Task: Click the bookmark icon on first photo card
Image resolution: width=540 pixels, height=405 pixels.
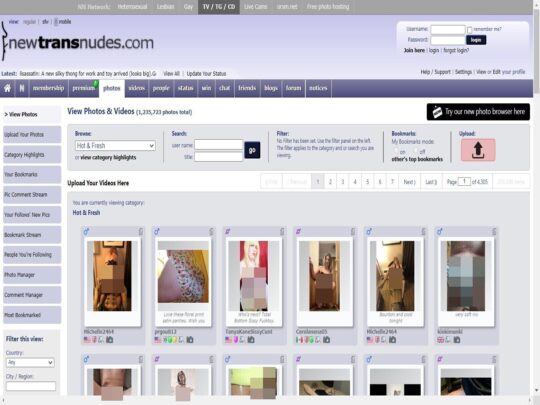Action: 141,231
